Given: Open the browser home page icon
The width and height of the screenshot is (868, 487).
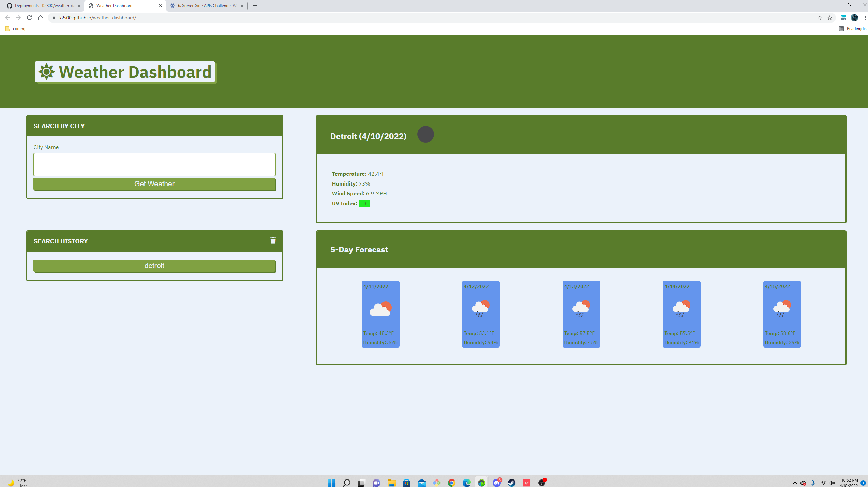Looking at the screenshot, I should pos(40,18).
